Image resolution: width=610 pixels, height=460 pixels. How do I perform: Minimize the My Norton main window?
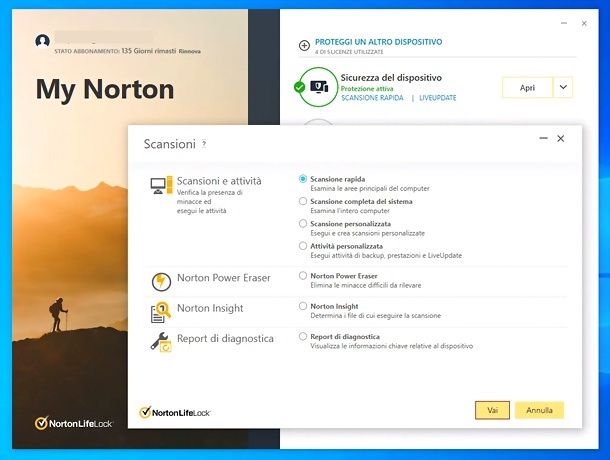[x=564, y=23]
